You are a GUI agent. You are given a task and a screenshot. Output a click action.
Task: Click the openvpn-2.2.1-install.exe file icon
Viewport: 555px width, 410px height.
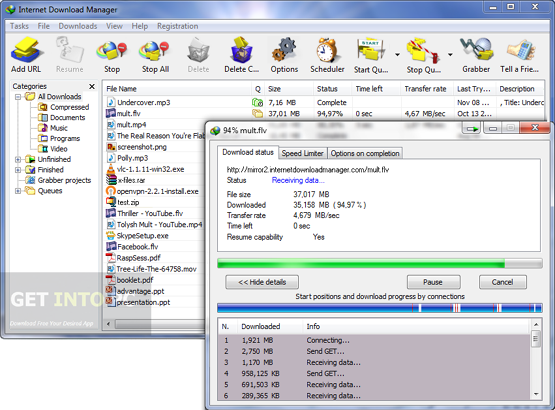tap(111, 191)
